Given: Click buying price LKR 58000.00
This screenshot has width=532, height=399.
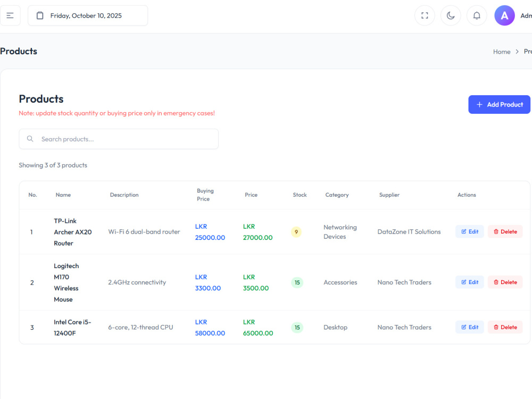Looking at the screenshot, I should click(210, 328).
